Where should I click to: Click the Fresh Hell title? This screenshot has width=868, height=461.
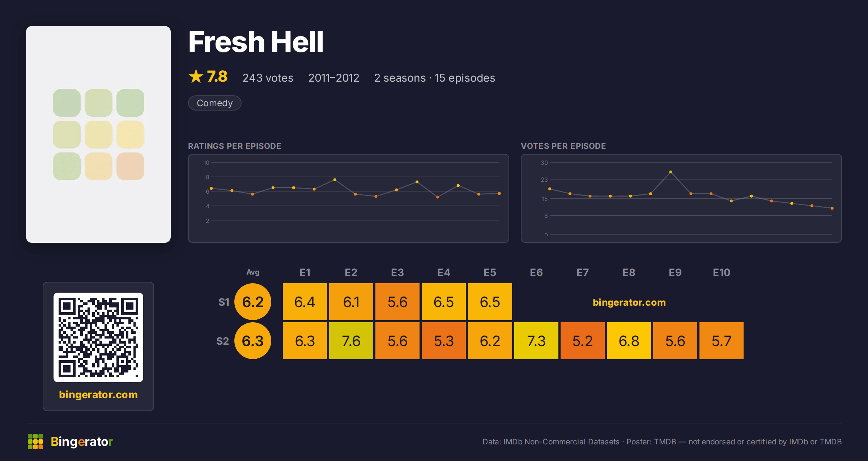(256, 42)
